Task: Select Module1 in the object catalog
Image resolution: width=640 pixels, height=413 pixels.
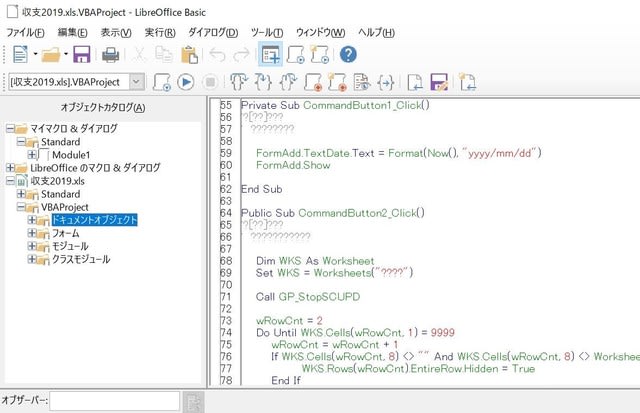Action: point(71,155)
